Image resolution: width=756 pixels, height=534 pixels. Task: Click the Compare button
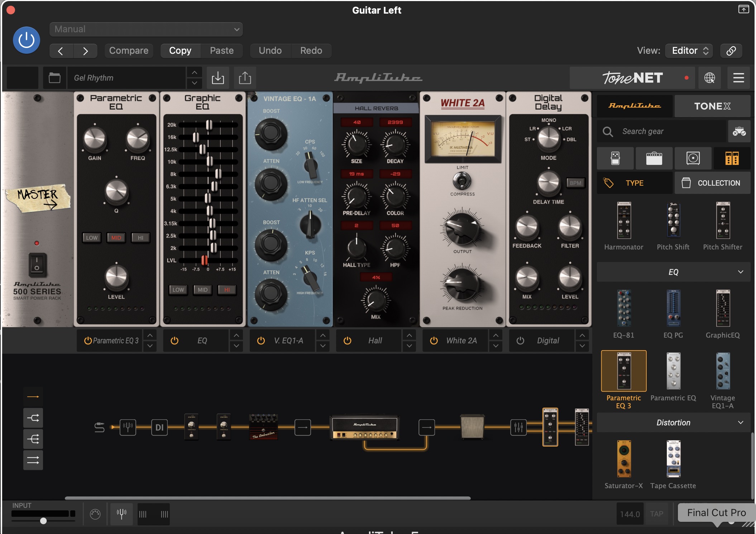tap(129, 51)
